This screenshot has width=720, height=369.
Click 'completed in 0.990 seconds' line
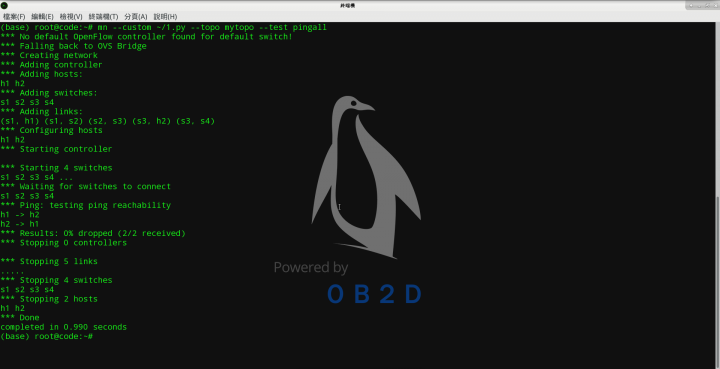[x=63, y=327]
